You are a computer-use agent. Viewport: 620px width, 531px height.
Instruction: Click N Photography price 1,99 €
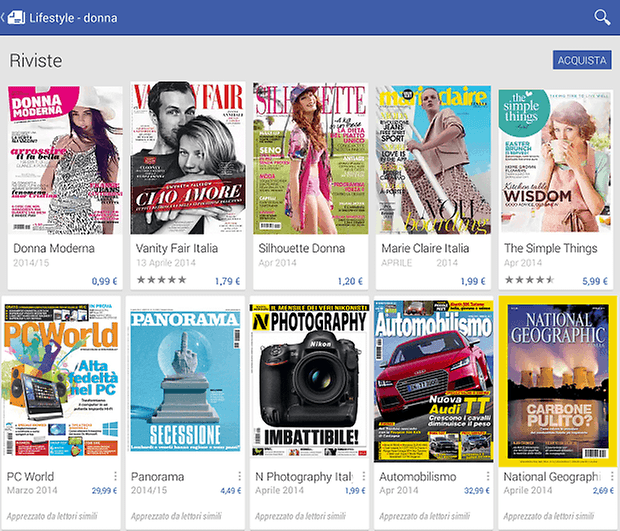355,491
